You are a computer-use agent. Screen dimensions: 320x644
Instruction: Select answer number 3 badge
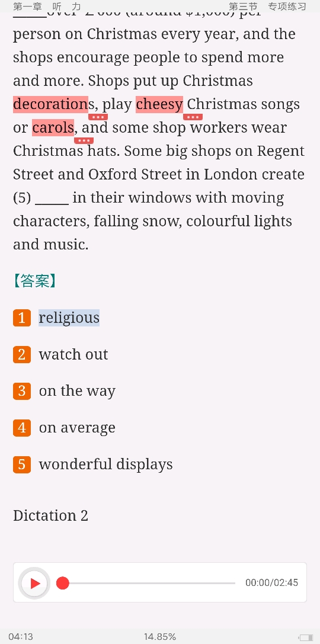pyautogui.click(x=22, y=391)
